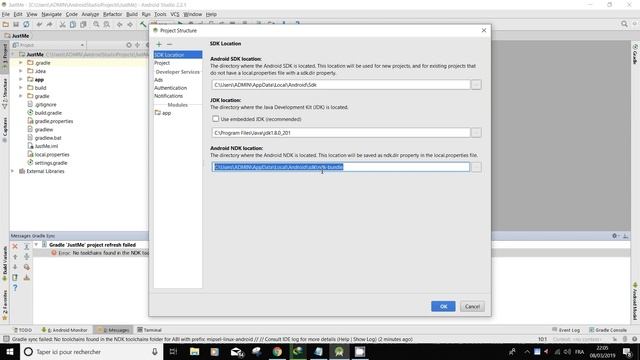The width and height of the screenshot is (640, 360).
Task: Click the Search Everywhere magnifier icon
Action: (624, 24)
